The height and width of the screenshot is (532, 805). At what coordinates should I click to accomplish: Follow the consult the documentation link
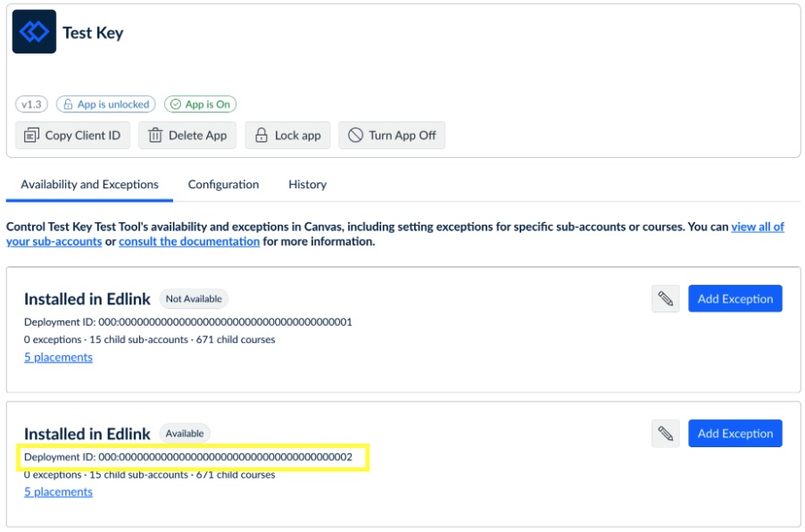click(x=189, y=241)
